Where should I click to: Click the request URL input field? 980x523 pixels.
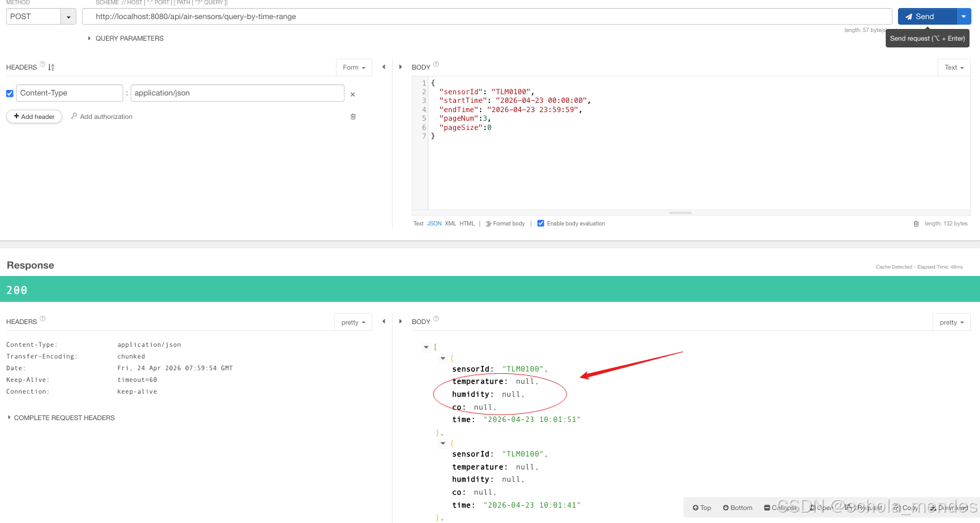point(487,17)
